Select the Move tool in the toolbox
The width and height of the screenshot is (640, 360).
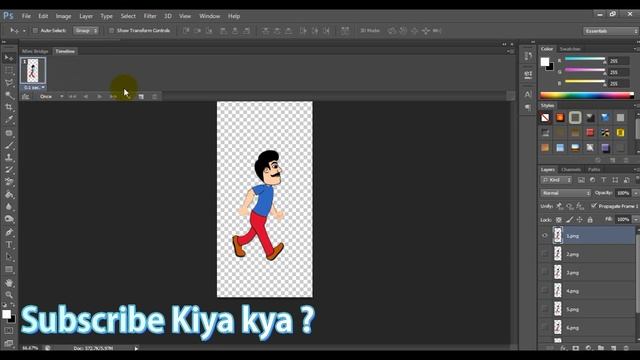pos(9,58)
